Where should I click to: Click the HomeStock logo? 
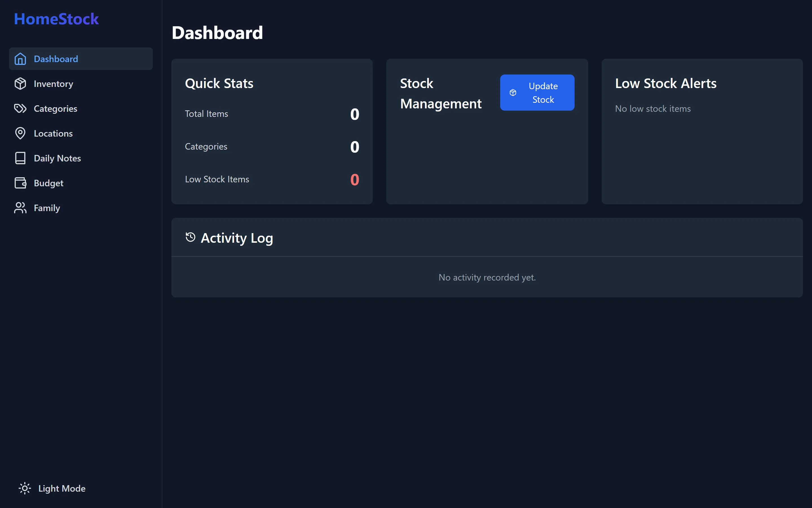pos(56,19)
